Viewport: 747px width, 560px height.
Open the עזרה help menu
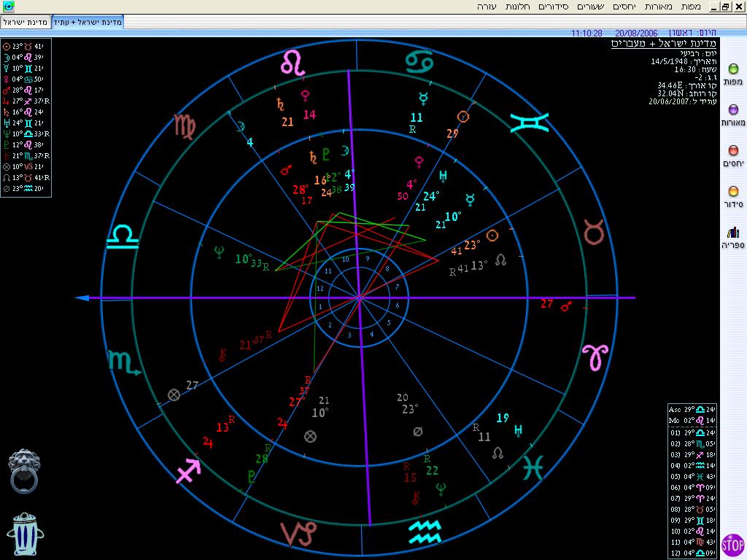pyautogui.click(x=487, y=7)
